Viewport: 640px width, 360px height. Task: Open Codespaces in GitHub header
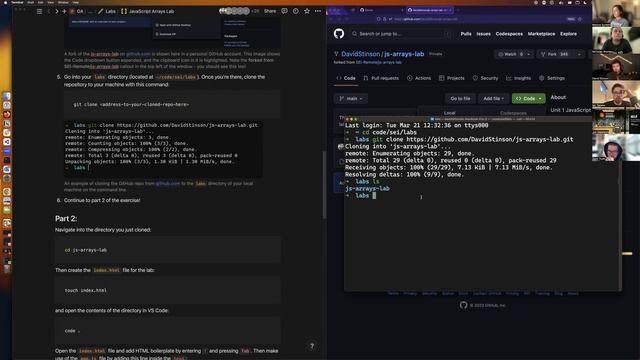point(509,34)
